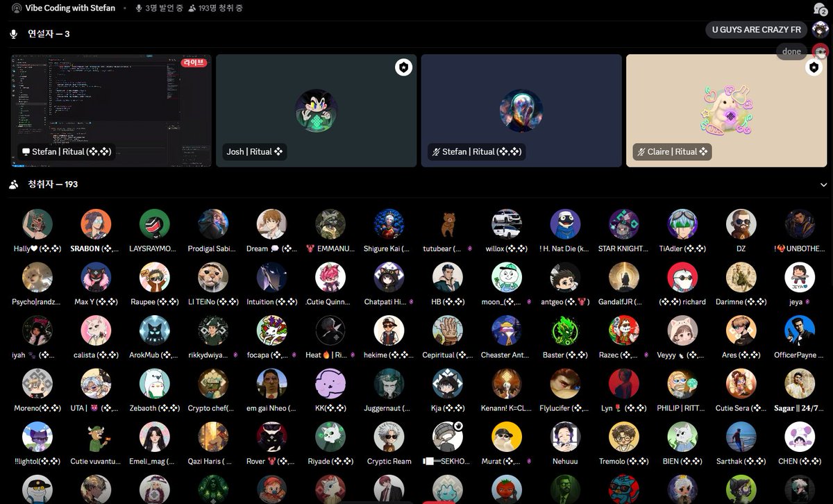This screenshot has width=833, height=504.
Task: Open the 'U GUYS ARE CRAZY FR' chat bubble
Action: [x=757, y=30]
